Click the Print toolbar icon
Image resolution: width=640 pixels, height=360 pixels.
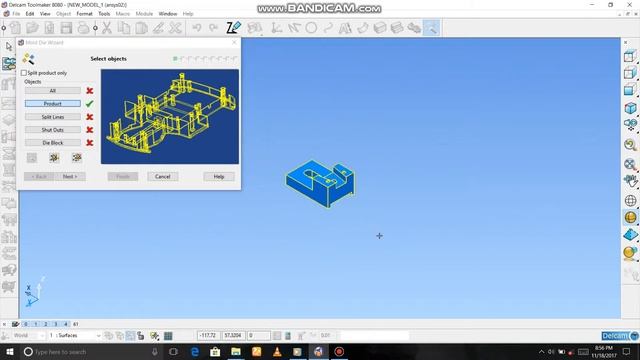point(83,28)
